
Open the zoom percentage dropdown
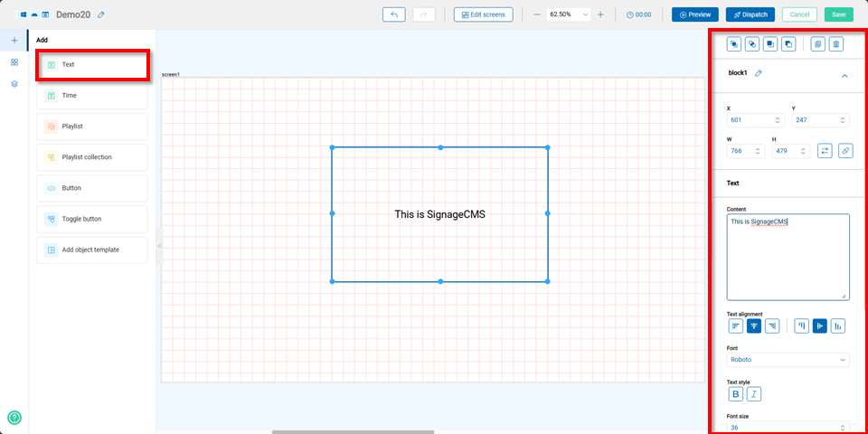click(x=569, y=14)
